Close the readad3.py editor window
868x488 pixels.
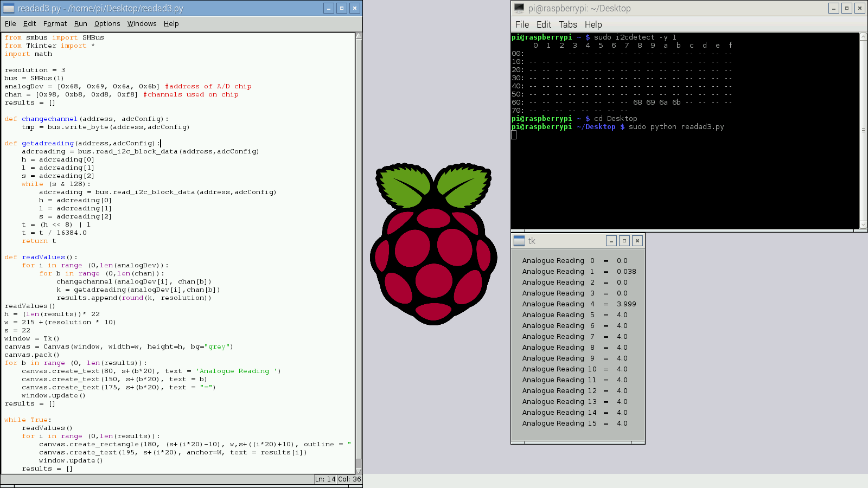(x=355, y=8)
